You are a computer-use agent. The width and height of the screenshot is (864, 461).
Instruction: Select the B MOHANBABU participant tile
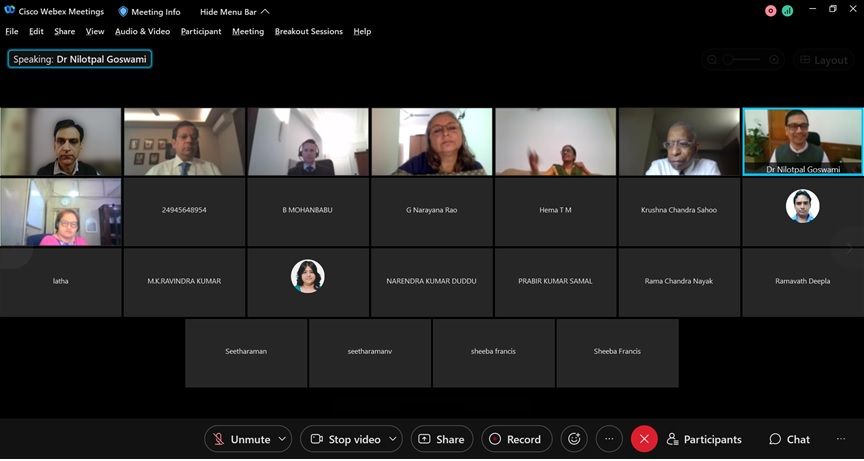point(308,212)
